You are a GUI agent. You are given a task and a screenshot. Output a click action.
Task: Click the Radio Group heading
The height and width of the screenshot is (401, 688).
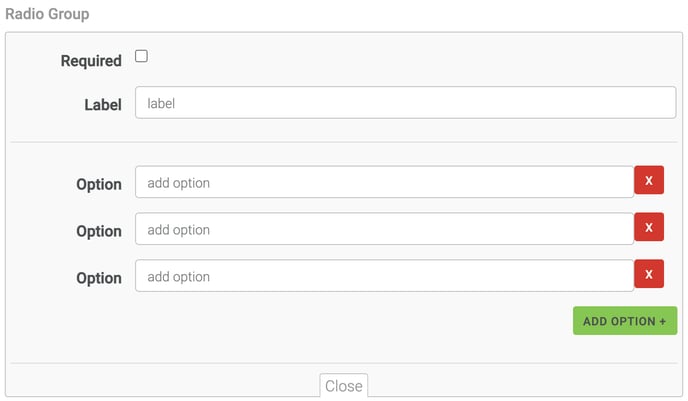[x=47, y=14]
